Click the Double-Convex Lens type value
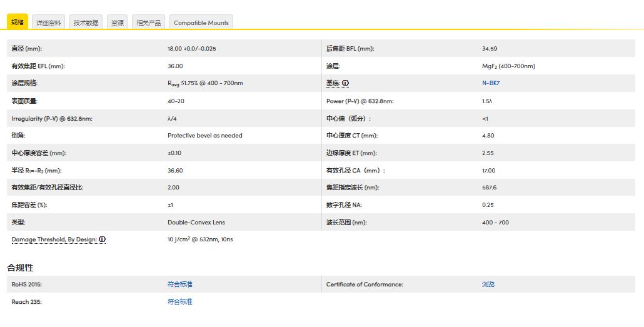Screen dimensions: 644x327 [196, 222]
